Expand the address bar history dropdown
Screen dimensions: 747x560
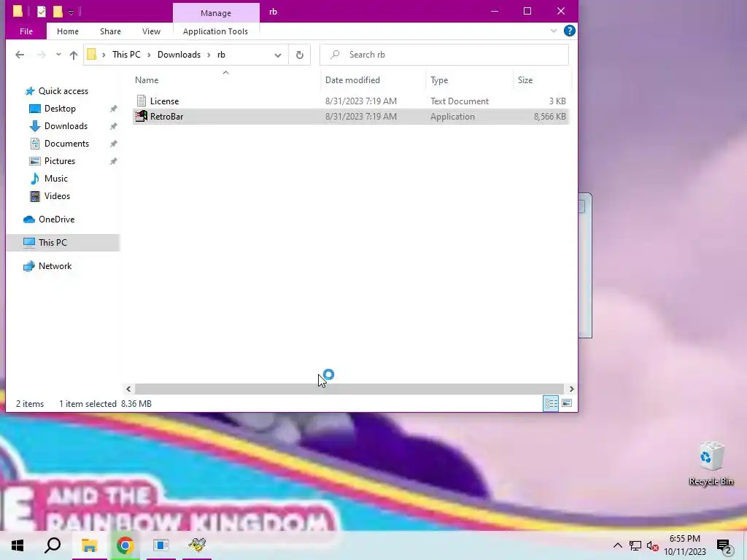pyautogui.click(x=278, y=55)
